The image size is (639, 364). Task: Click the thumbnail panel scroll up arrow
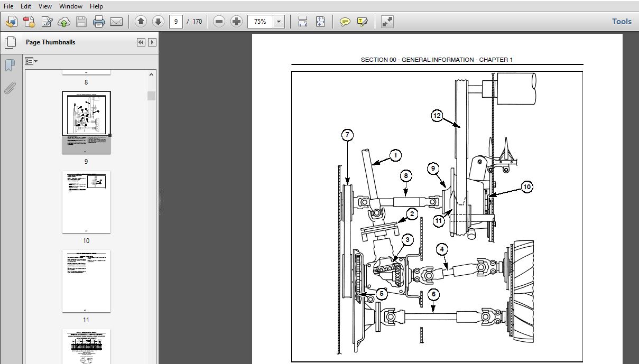point(152,74)
